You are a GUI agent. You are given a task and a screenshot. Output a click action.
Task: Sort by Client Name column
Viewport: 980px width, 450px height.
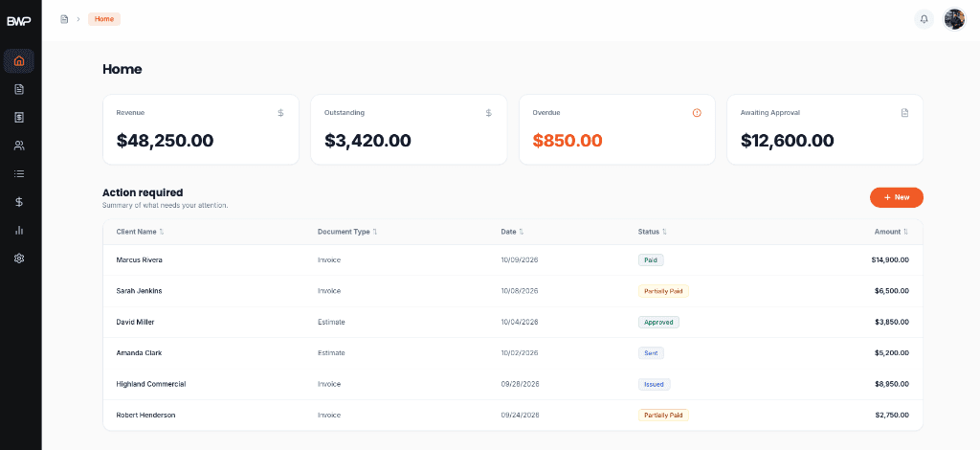[x=140, y=232]
